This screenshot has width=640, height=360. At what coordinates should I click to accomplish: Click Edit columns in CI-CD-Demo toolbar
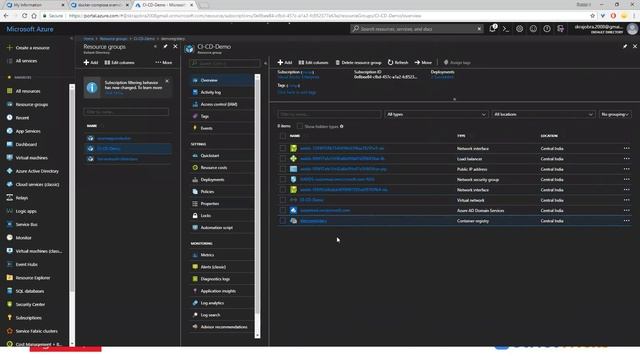(313, 62)
